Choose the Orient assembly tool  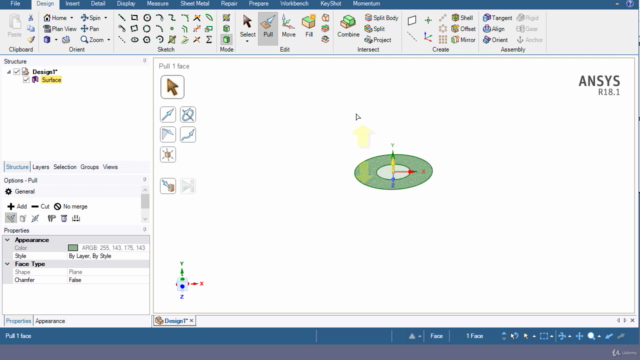pyautogui.click(x=496, y=40)
